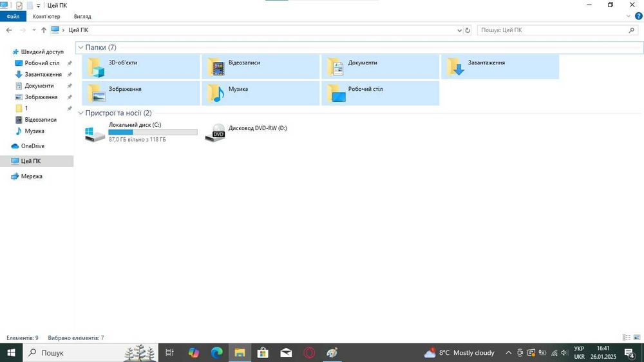Unpin Зображення in the sidebar
The image size is (644, 362).
(70, 97)
